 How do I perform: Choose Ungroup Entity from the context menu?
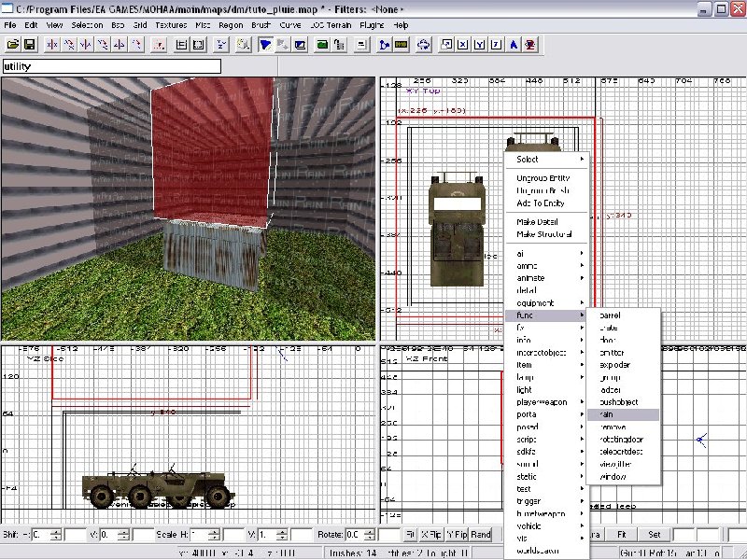tap(547, 178)
